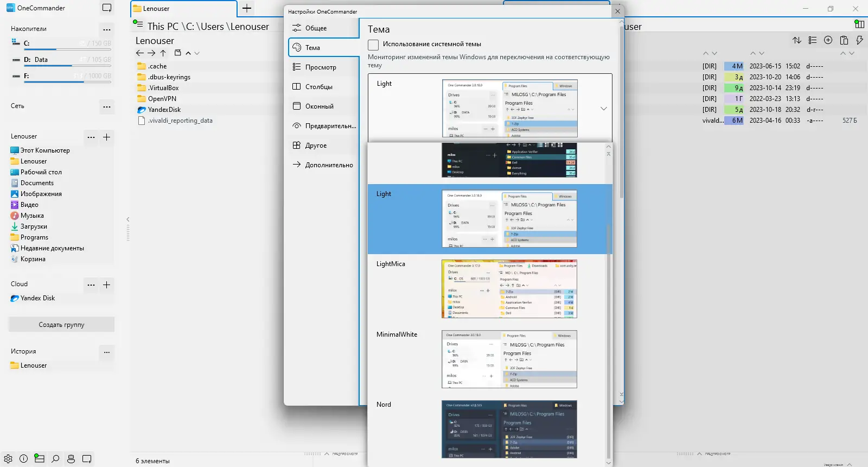Open the Lenouser group options menu
The height and width of the screenshot is (467, 868).
click(91, 137)
